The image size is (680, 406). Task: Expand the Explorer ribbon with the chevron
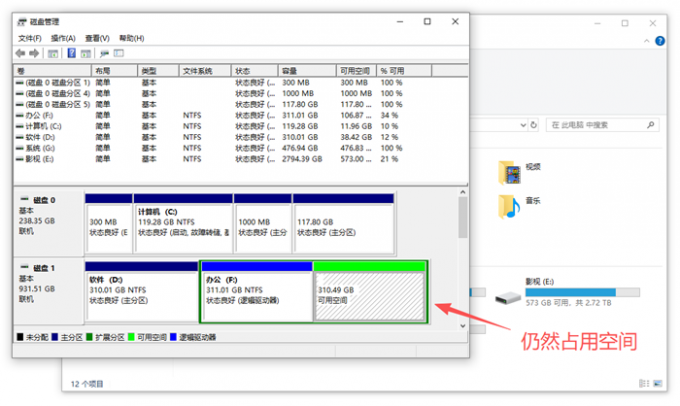pos(647,41)
